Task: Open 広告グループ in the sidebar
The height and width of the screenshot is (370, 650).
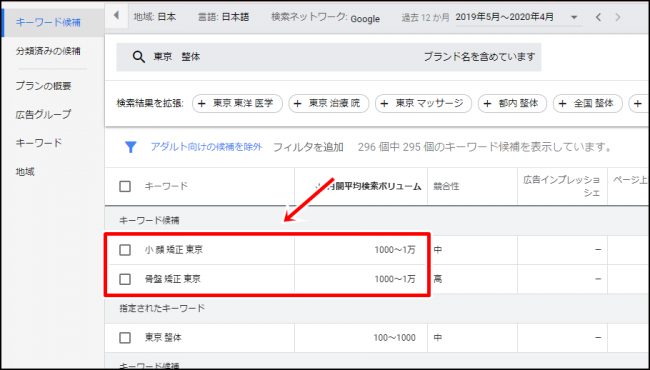Action: pos(44,114)
